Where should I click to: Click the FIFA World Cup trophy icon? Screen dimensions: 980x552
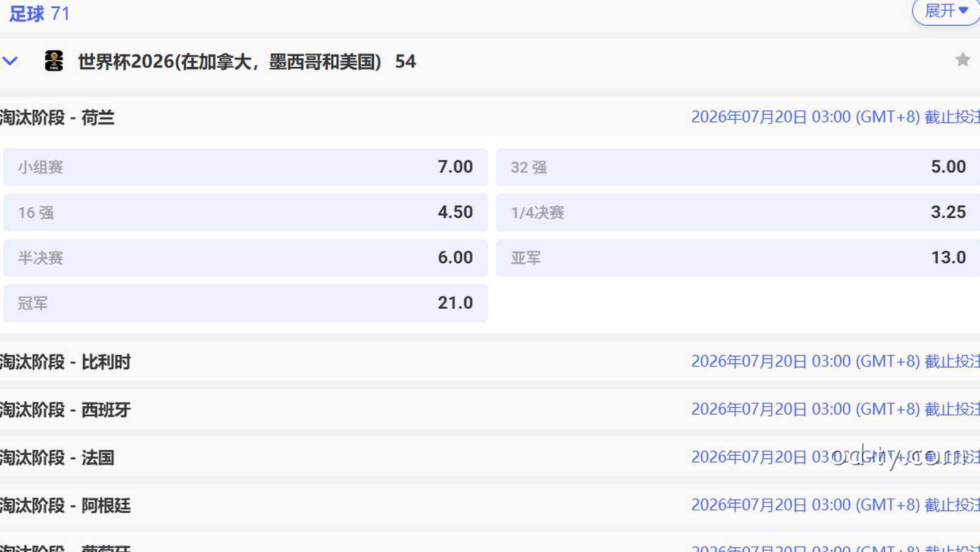point(55,61)
